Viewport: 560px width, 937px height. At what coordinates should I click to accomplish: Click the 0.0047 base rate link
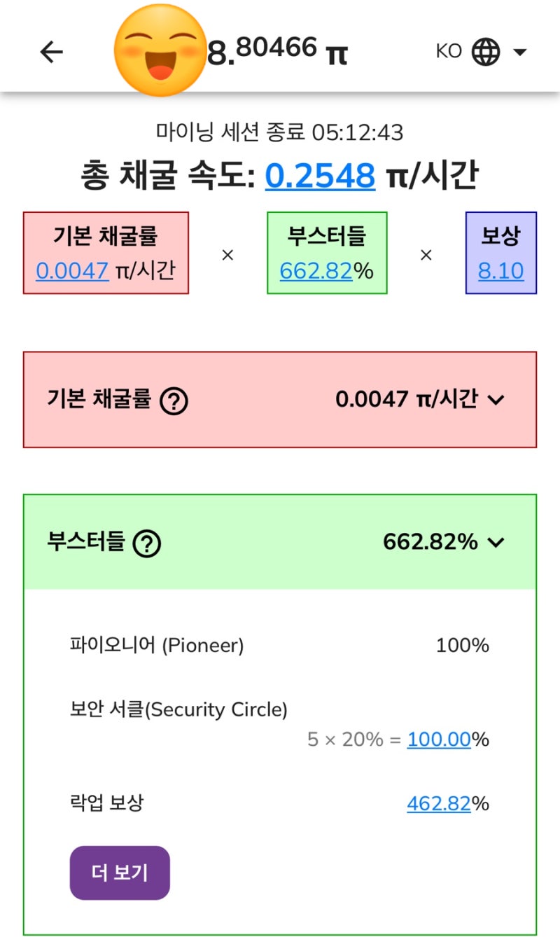pos(72,272)
